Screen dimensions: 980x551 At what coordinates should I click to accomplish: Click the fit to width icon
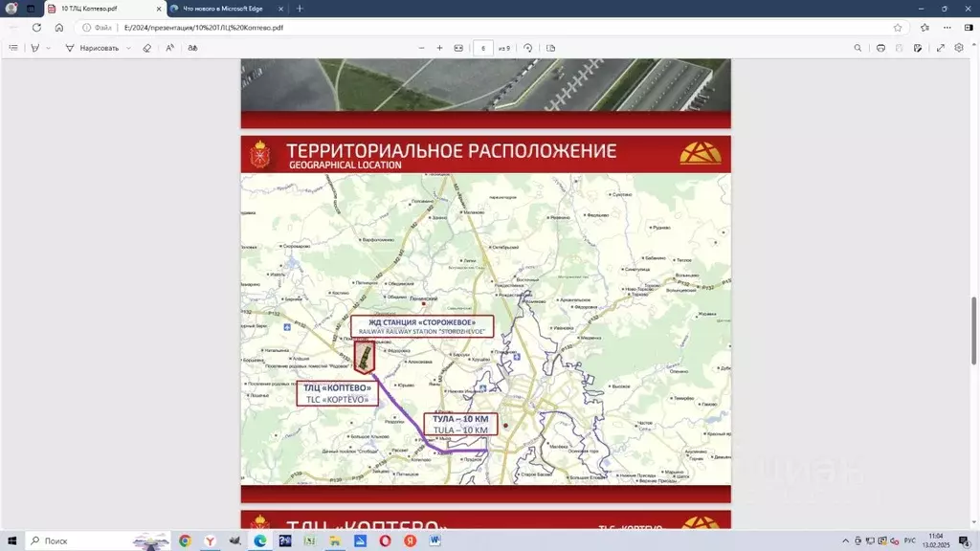click(x=458, y=48)
